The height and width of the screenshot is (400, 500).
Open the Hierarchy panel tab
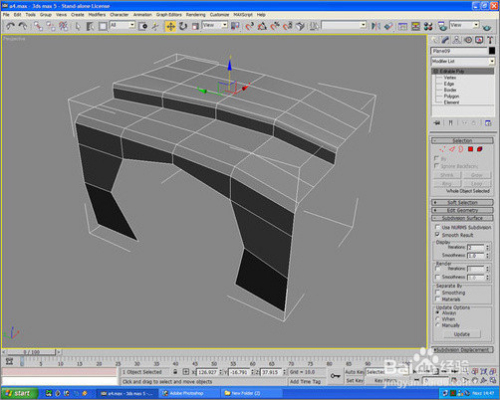coord(457,40)
